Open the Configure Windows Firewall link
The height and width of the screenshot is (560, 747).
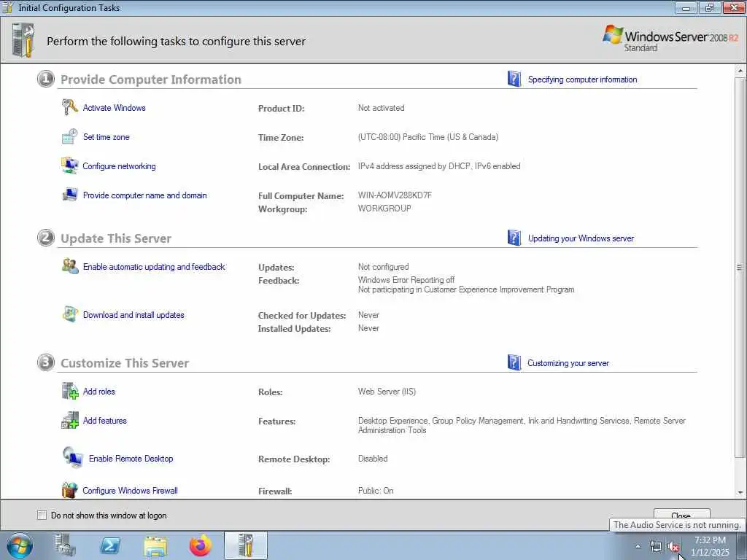tap(130, 491)
